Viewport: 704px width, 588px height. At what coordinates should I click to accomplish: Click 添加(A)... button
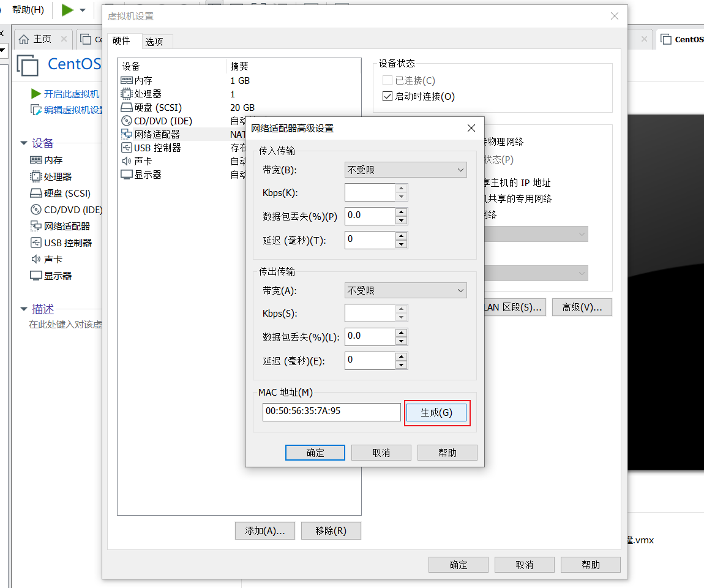[x=265, y=530]
